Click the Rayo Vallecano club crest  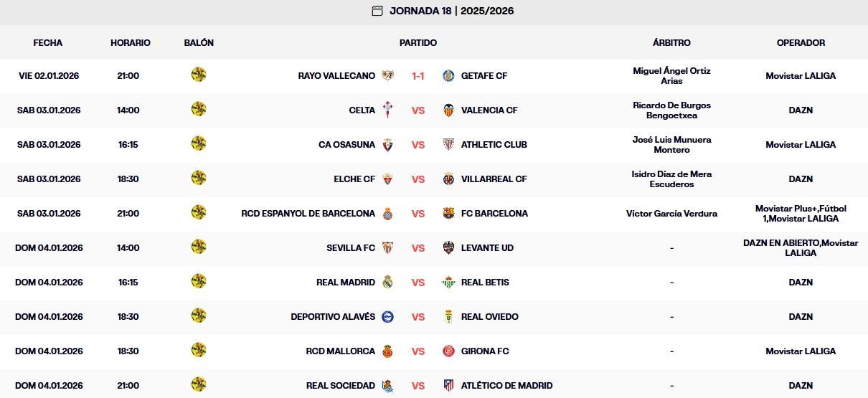(x=387, y=75)
